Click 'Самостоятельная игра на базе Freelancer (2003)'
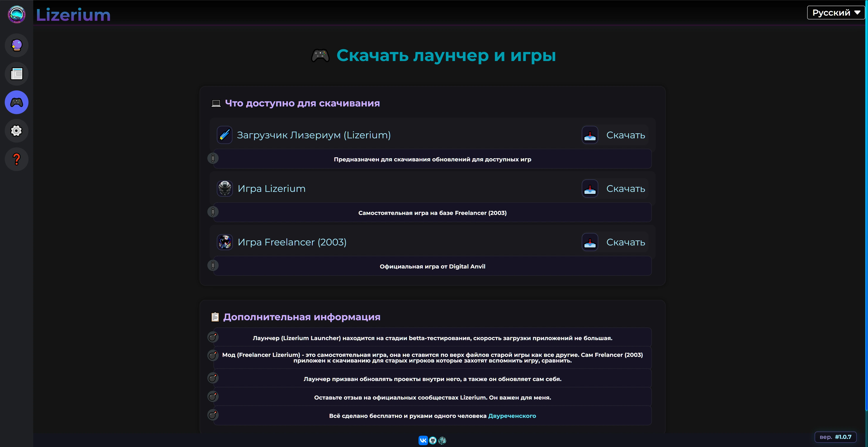Screen dimensions: 868x447 (x=433, y=213)
